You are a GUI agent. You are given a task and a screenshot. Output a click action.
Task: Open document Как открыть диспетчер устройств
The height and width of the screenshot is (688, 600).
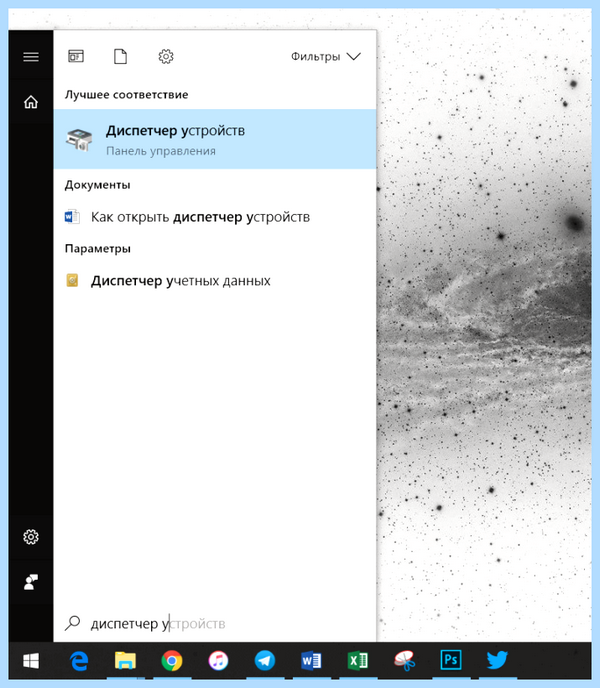click(215, 217)
